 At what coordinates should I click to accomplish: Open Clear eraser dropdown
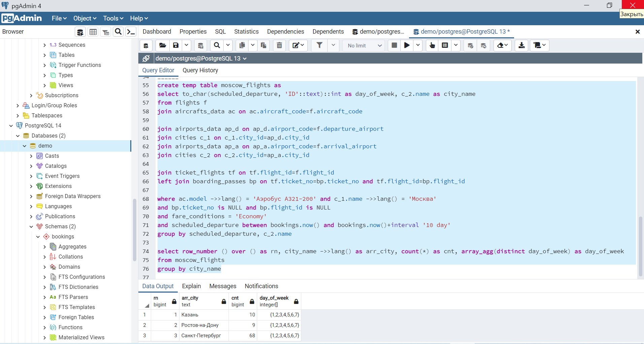[503, 45]
